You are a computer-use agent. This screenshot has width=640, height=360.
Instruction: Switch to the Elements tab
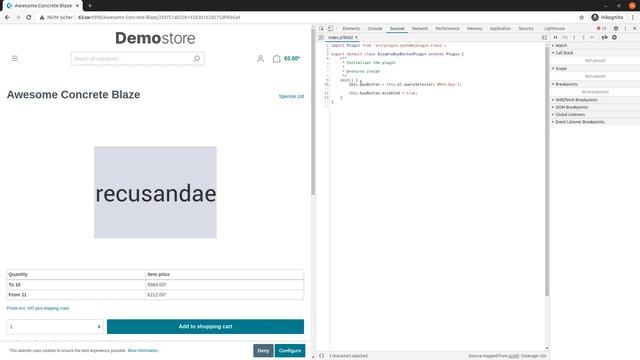click(x=351, y=29)
